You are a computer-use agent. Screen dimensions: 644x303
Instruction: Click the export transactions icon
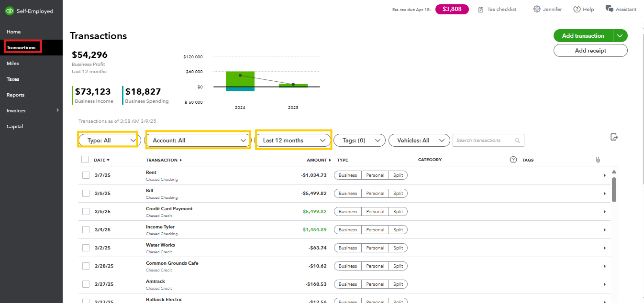click(614, 137)
